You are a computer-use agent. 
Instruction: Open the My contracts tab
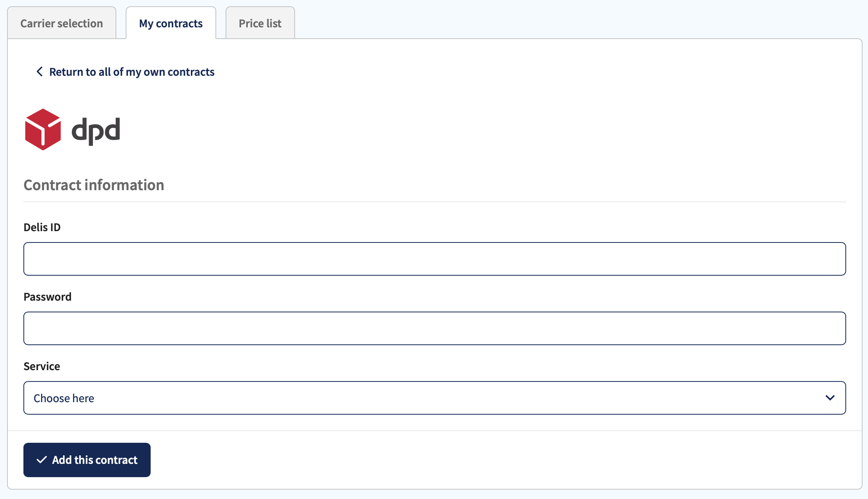[171, 23]
